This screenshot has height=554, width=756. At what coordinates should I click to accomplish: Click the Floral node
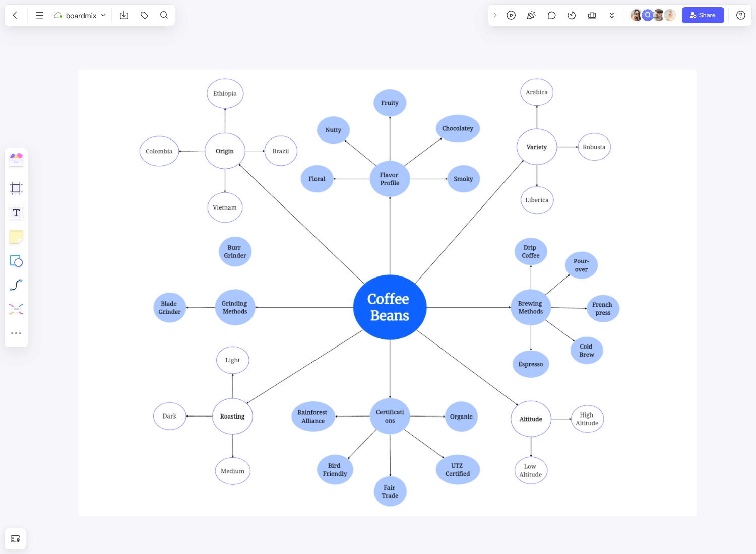pyautogui.click(x=317, y=179)
